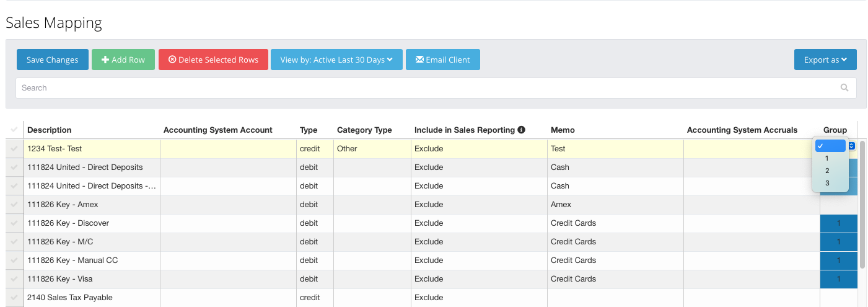Expand the Export as dropdown

825,60
